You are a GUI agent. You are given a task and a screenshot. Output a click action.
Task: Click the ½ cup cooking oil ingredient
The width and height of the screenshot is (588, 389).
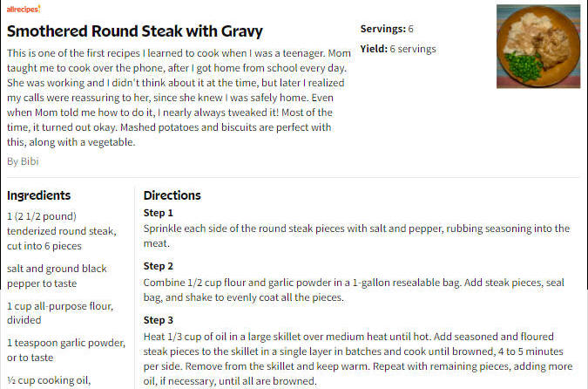coord(49,381)
